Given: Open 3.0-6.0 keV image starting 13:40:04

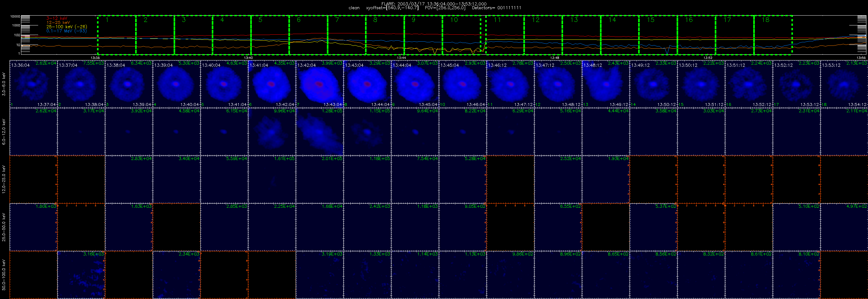Looking at the screenshot, I should click(224, 84).
